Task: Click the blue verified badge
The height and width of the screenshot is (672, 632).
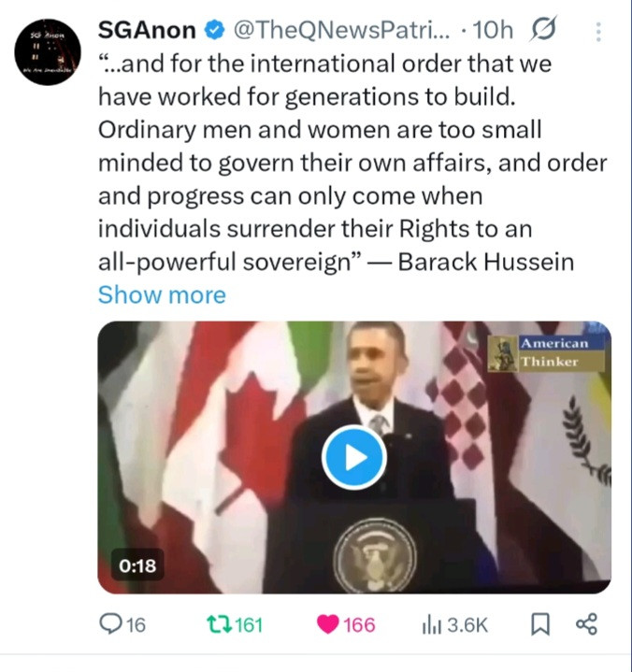Action: click(x=214, y=31)
